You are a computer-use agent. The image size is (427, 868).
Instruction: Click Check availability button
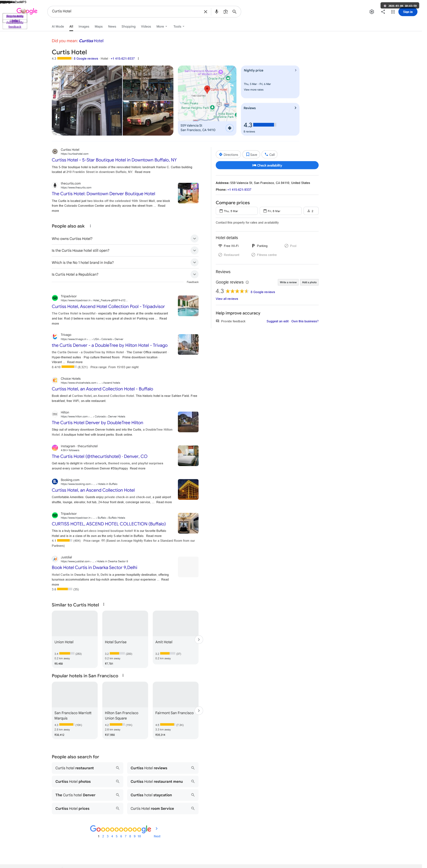pos(267,165)
